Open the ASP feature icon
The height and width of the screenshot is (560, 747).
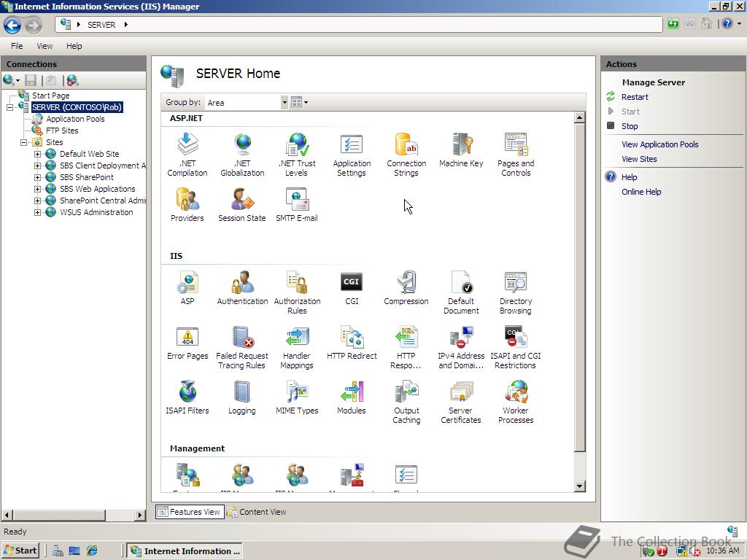(187, 288)
